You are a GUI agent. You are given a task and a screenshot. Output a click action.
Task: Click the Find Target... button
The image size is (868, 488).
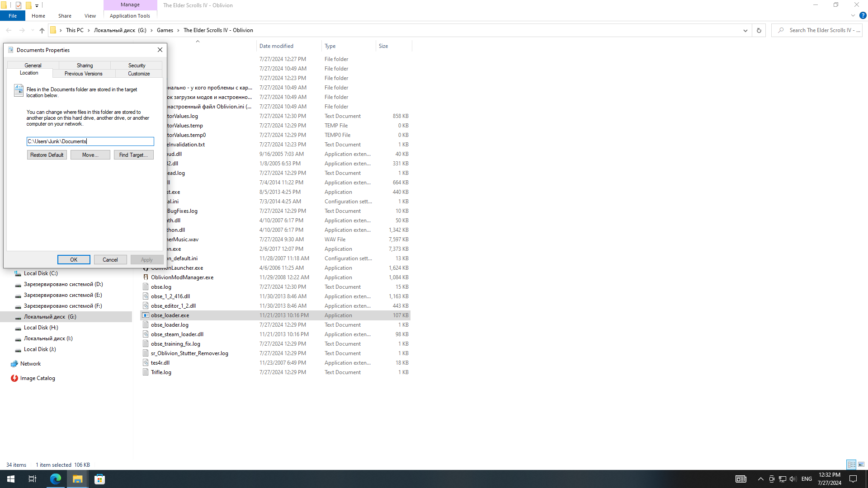[x=133, y=155]
